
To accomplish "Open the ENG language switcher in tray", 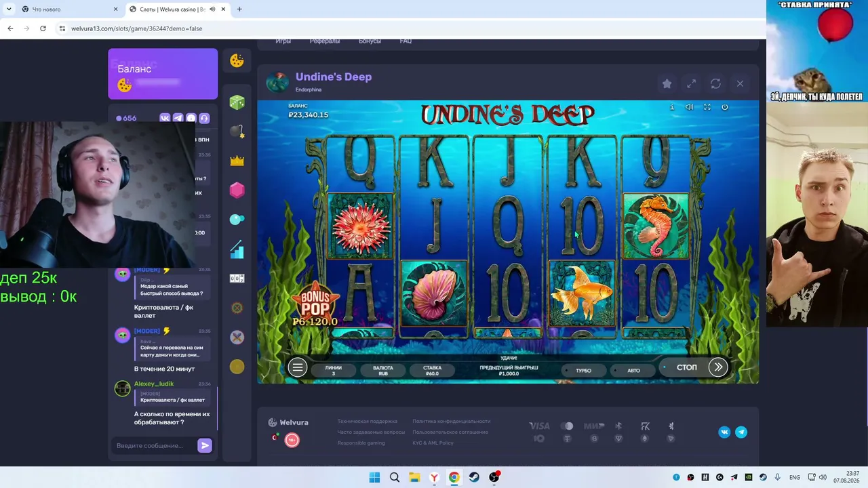I will pyautogui.click(x=794, y=477).
